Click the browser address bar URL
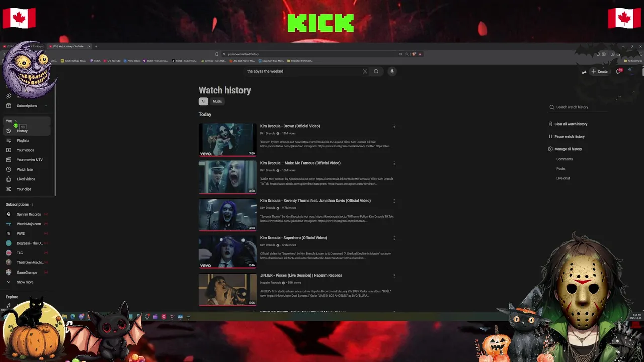The image size is (644, 362). point(244,54)
